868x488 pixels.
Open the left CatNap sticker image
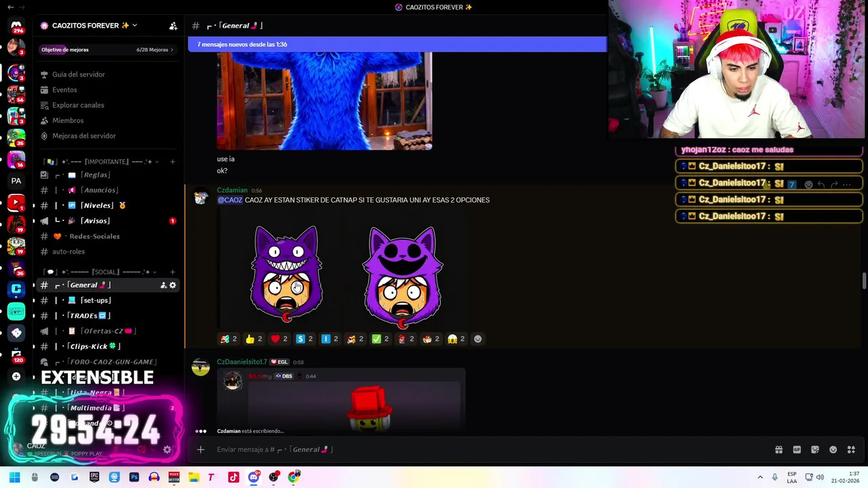pos(286,275)
